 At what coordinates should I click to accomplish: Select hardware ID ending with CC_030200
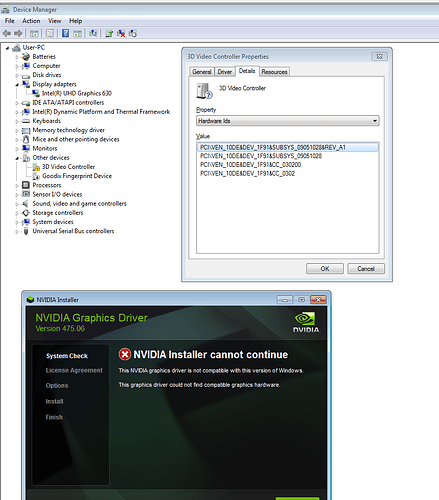250,165
